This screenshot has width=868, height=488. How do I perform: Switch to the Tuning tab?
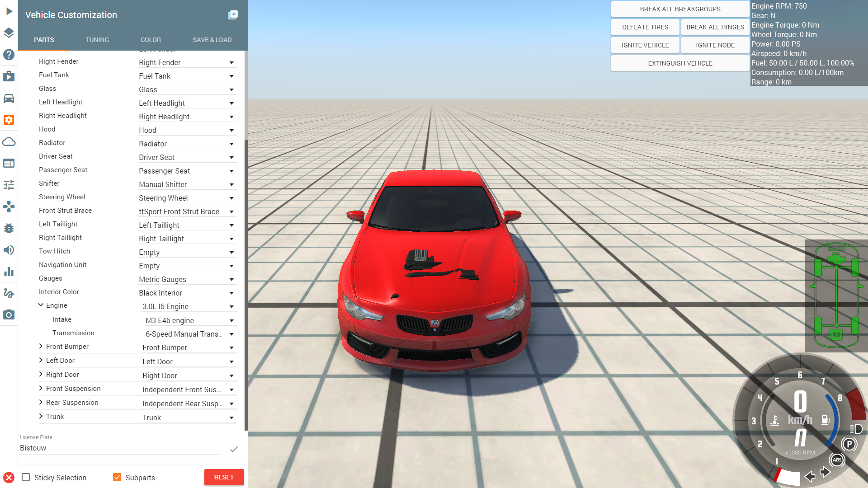pos(97,40)
